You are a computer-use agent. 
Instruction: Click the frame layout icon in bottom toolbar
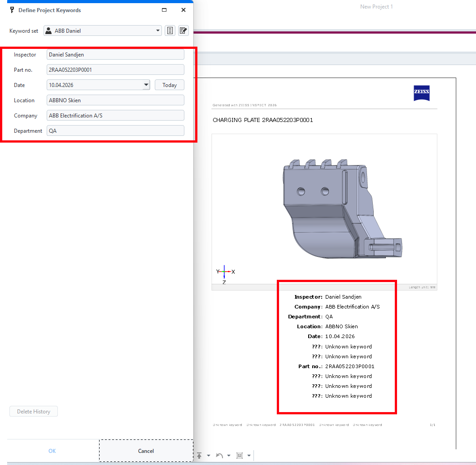point(240,456)
